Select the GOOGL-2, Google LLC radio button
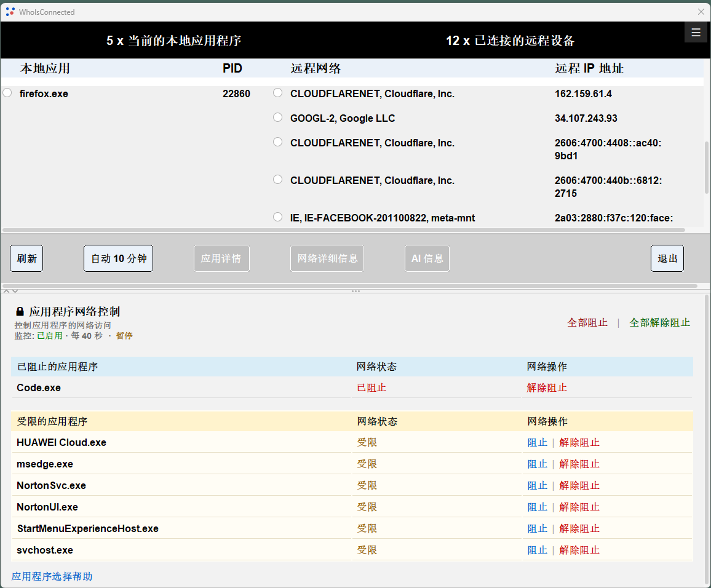 click(x=278, y=117)
